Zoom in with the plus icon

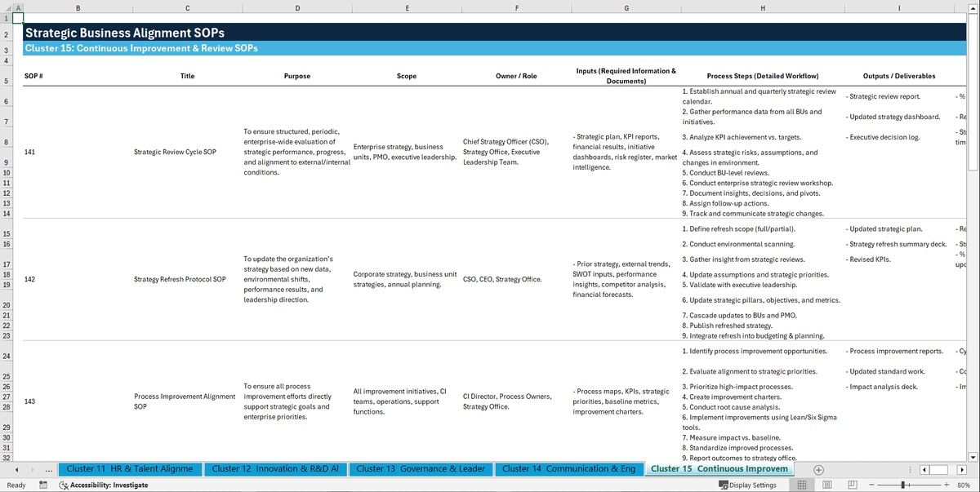point(947,485)
